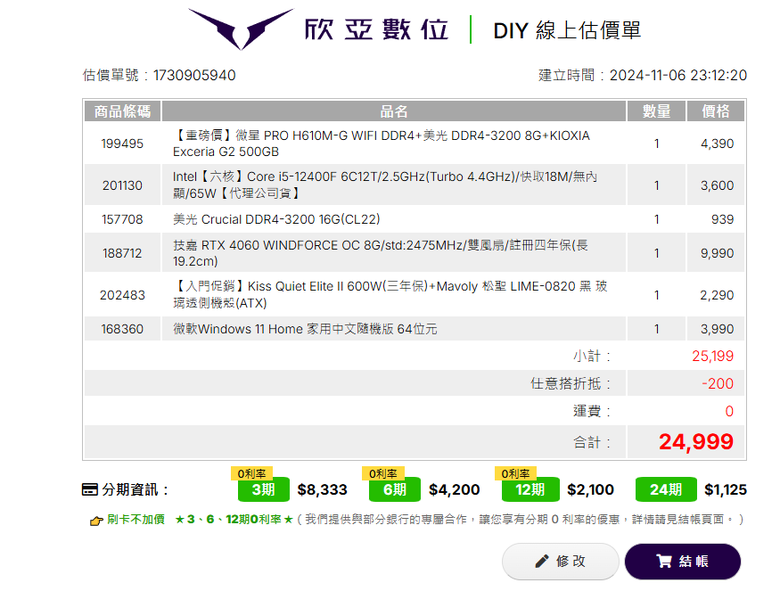Click the price 9,990
This screenshot has height=591, width=780.
click(717, 253)
